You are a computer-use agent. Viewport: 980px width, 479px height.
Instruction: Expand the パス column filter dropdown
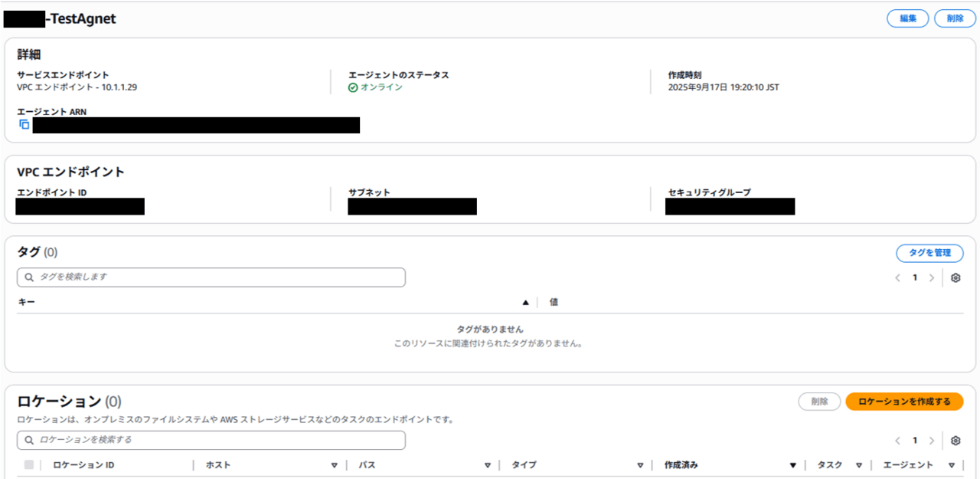pos(487,465)
